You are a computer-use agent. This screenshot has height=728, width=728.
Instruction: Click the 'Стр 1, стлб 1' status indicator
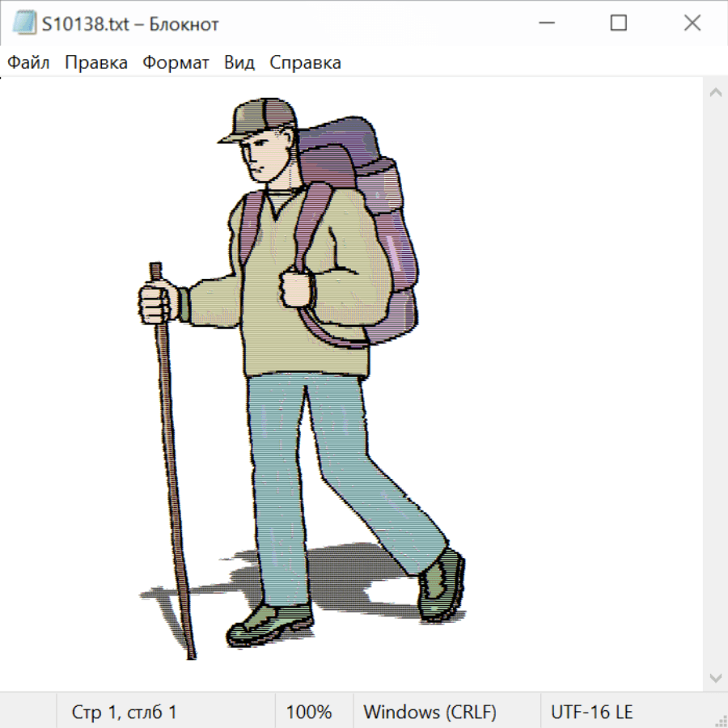[124, 712]
